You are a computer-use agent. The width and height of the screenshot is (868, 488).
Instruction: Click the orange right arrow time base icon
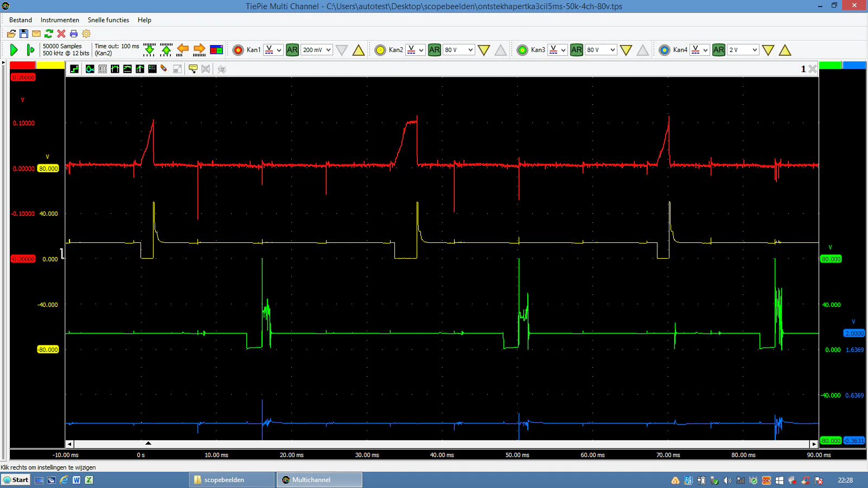pos(199,49)
